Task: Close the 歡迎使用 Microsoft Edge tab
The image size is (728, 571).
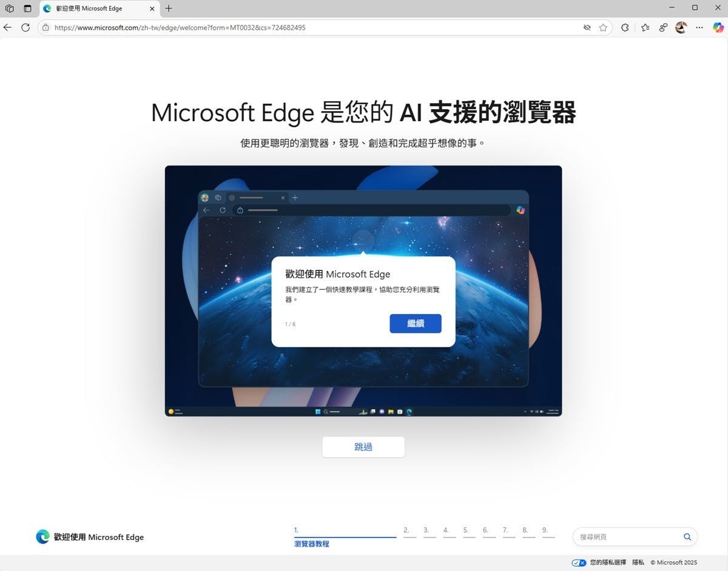Action: coord(152,8)
